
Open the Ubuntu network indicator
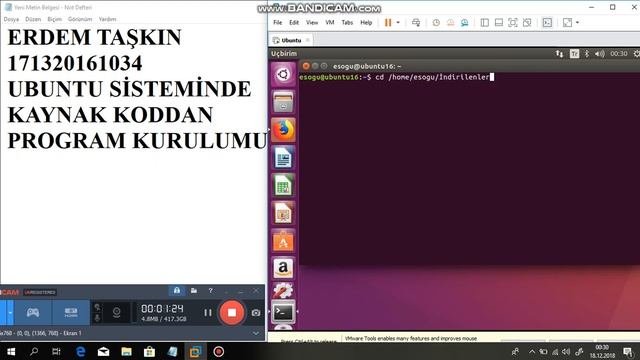tap(559, 53)
